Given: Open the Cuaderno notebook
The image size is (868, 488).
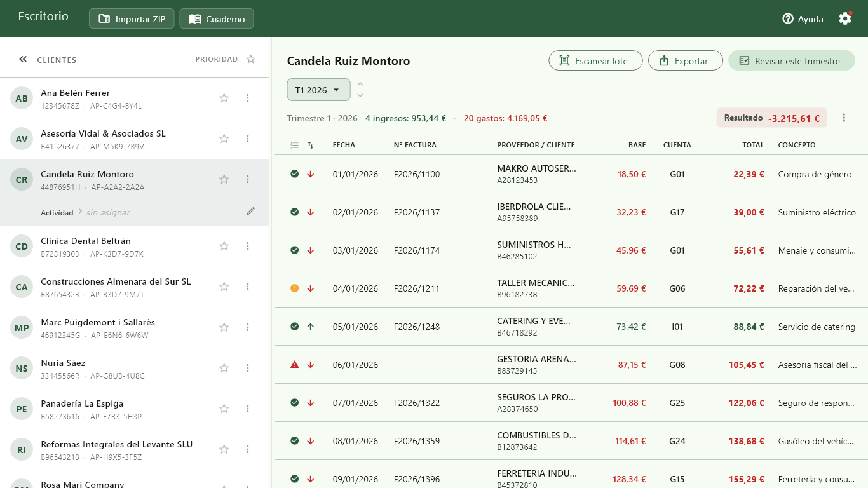Looking at the screenshot, I should click(x=217, y=18).
